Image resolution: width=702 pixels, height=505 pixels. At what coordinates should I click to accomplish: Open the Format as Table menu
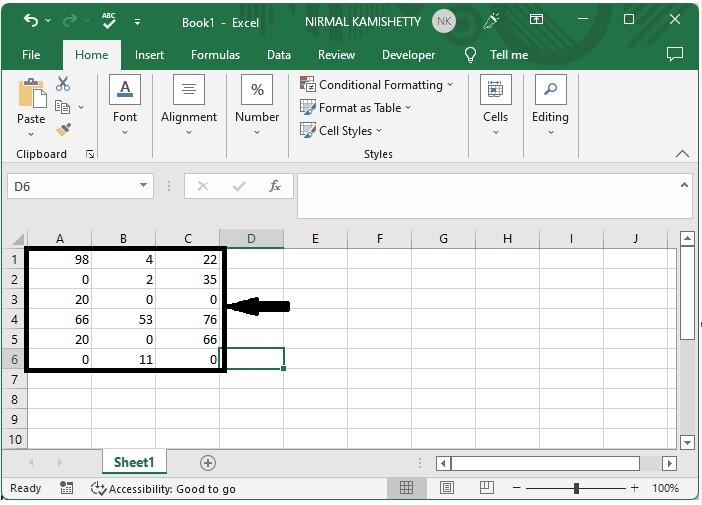point(355,107)
